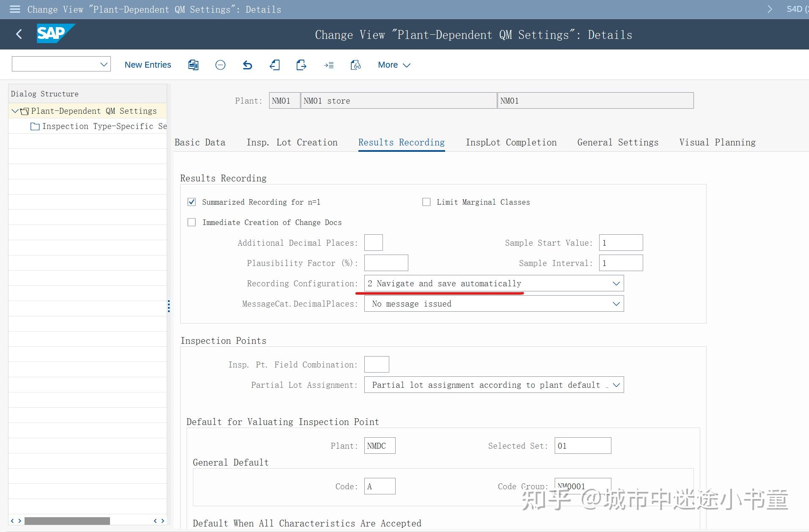Click the Delete entry icon

tap(220, 65)
